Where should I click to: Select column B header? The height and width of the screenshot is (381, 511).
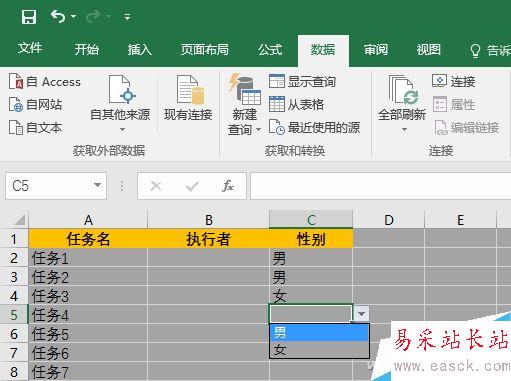pos(208,220)
